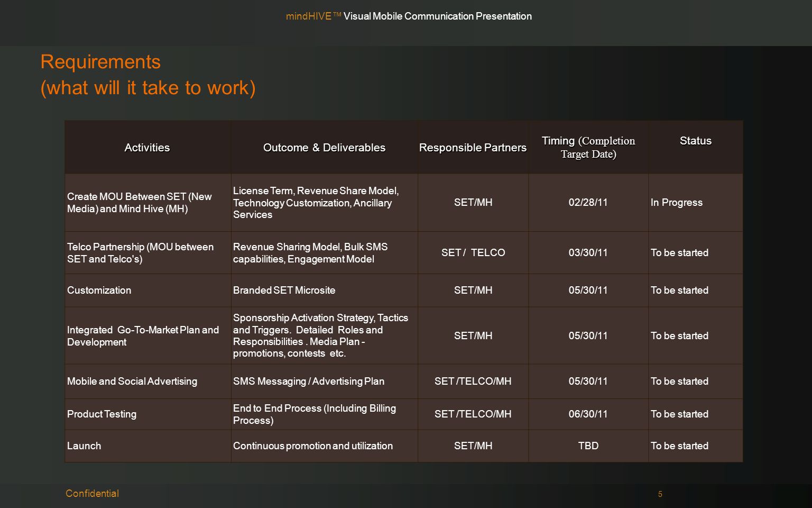Click the '03/30/11' date cell
812x508 pixels.
[x=588, y=252]
